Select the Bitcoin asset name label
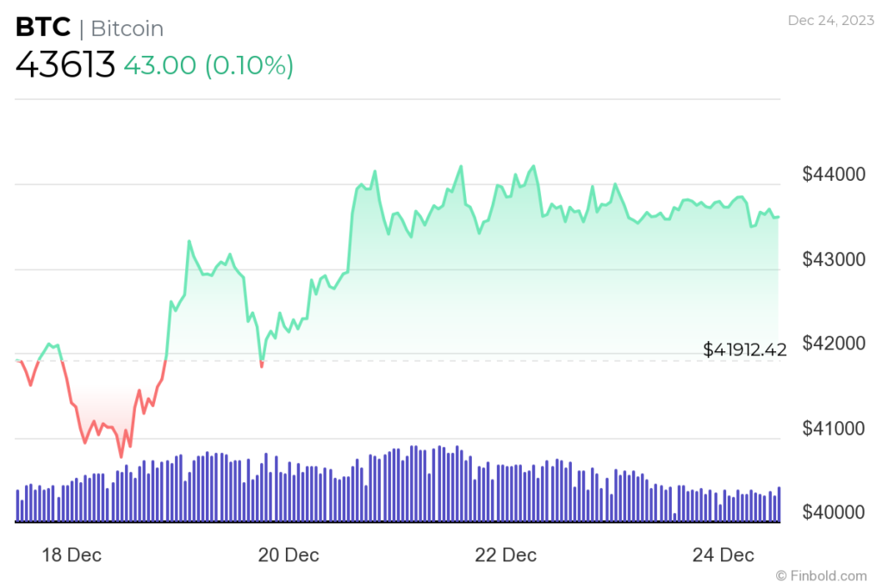This screenshot has width=882, height=588. (127, 28)
